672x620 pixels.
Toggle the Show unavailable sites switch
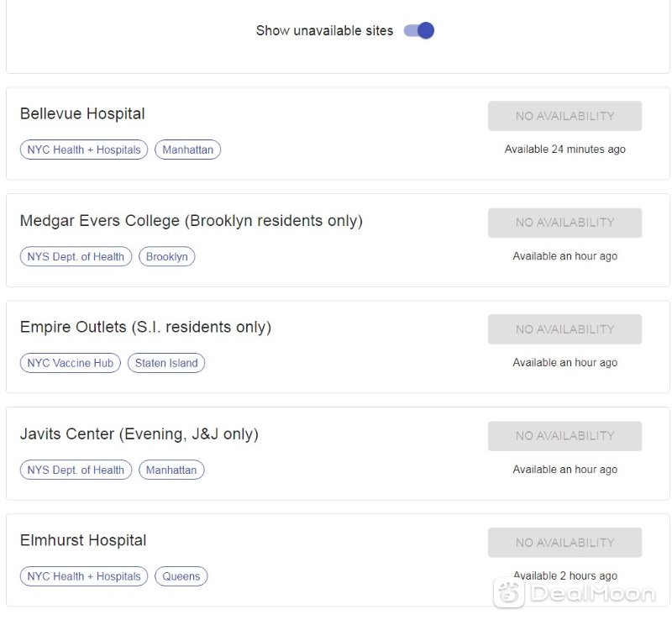tap(418, 30)
